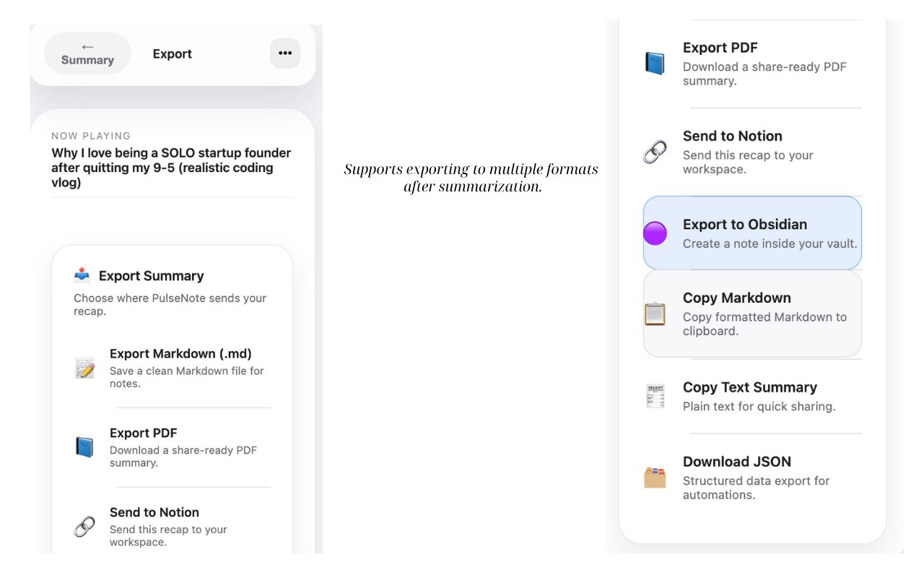Select Export PDF in the left panel

(172, 447)
